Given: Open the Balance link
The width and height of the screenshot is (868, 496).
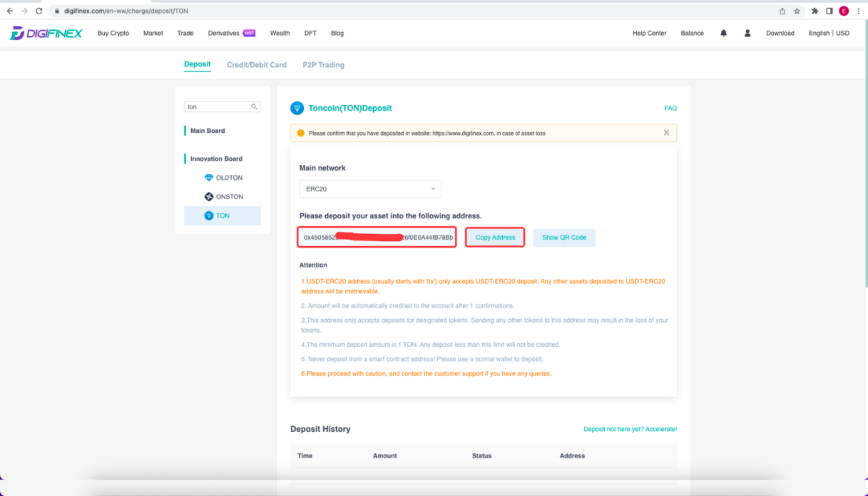Looking at the screenshot, I should [x=692, y=33].
